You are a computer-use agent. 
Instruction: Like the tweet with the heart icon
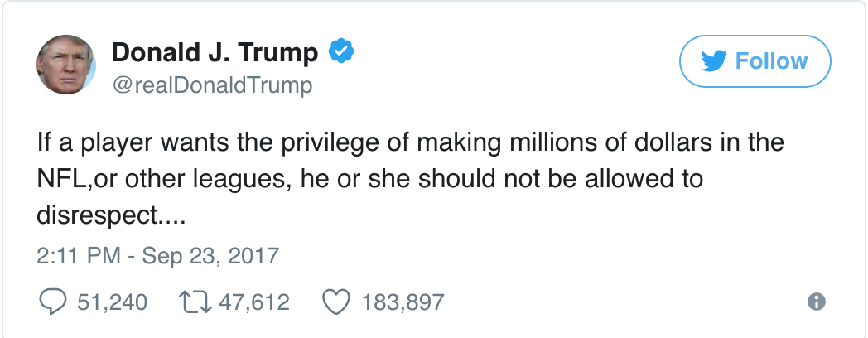pyautogui.click(x=335, y=302)
